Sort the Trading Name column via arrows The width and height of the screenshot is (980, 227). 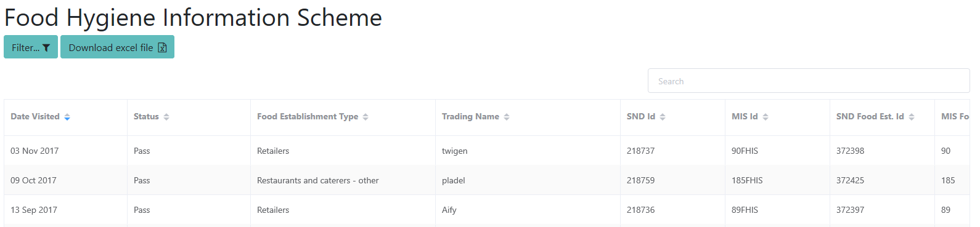click(507, 117)
